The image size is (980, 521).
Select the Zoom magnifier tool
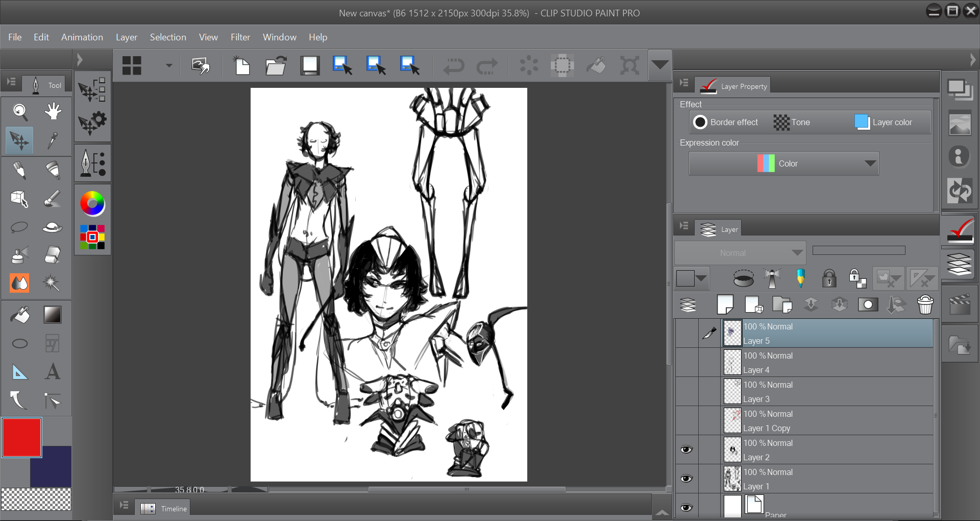[x=20, y=111]
